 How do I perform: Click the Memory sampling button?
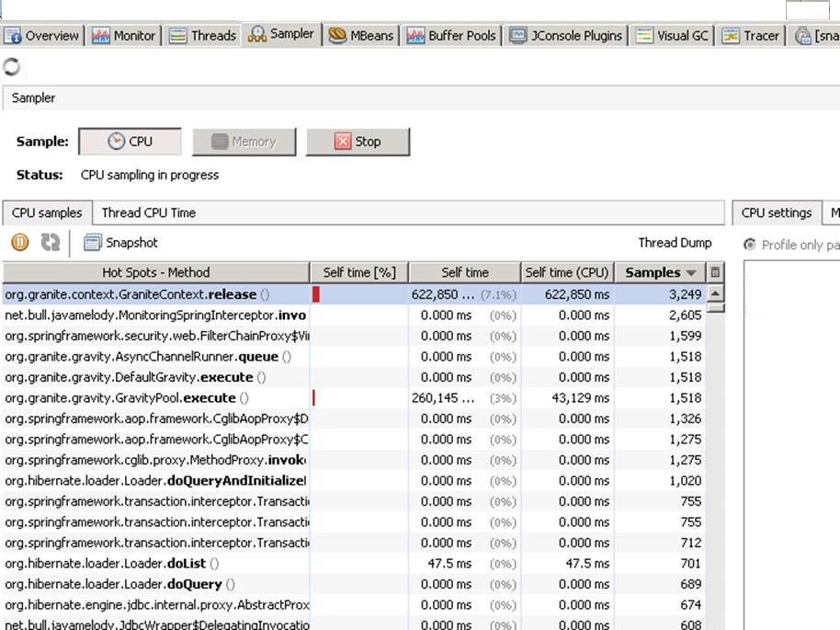(x=244, y=142)
